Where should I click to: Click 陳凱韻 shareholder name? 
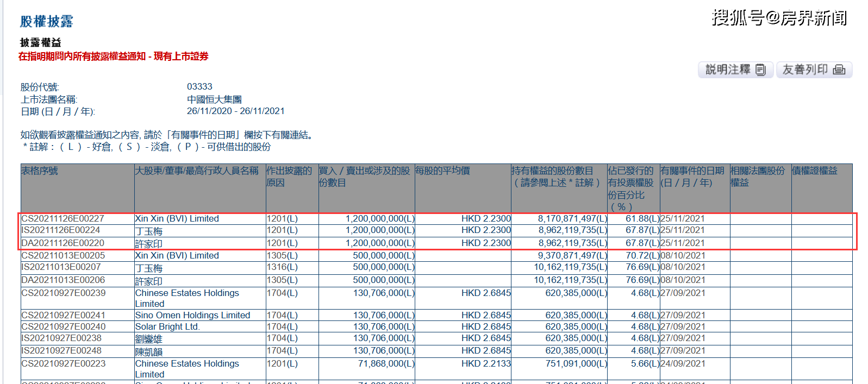149,352
